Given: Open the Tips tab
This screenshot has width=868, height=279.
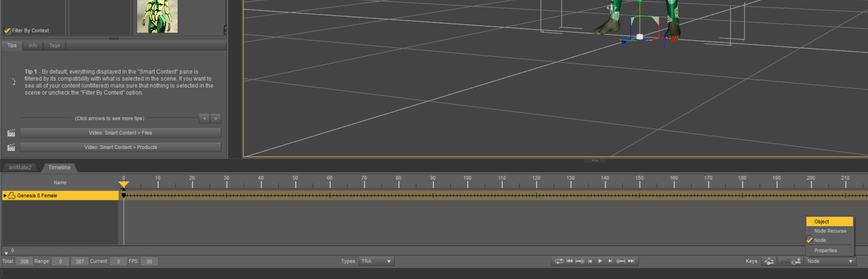Looking at the screenshot, I should pyautogui.click(x=12, y=46).
